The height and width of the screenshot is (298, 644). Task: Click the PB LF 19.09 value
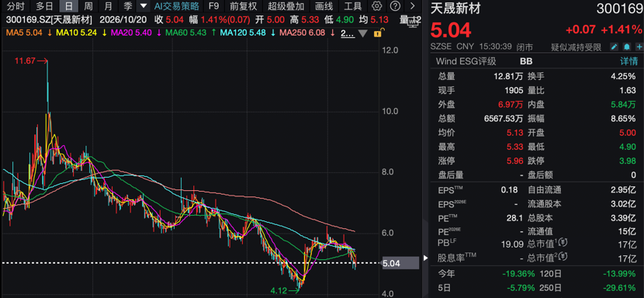(x=513, y=244)
